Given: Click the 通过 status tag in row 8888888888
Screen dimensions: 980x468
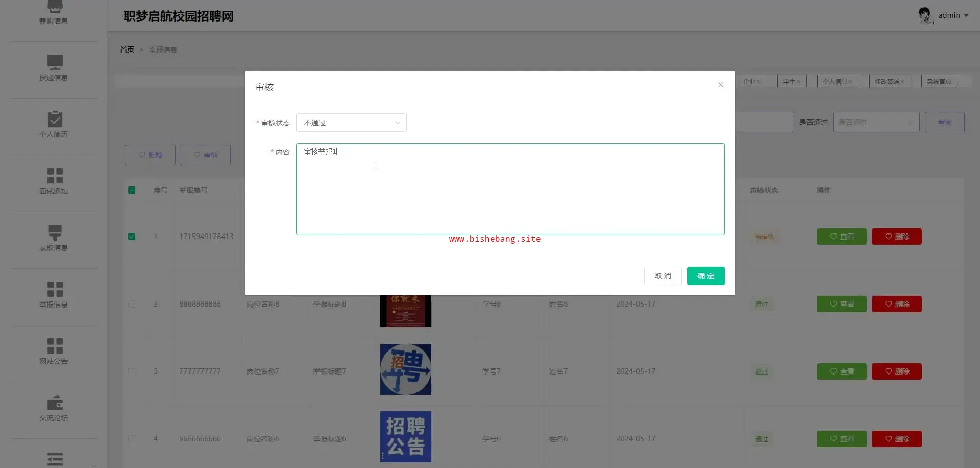Looking at the screenshot, I should 762,304.
